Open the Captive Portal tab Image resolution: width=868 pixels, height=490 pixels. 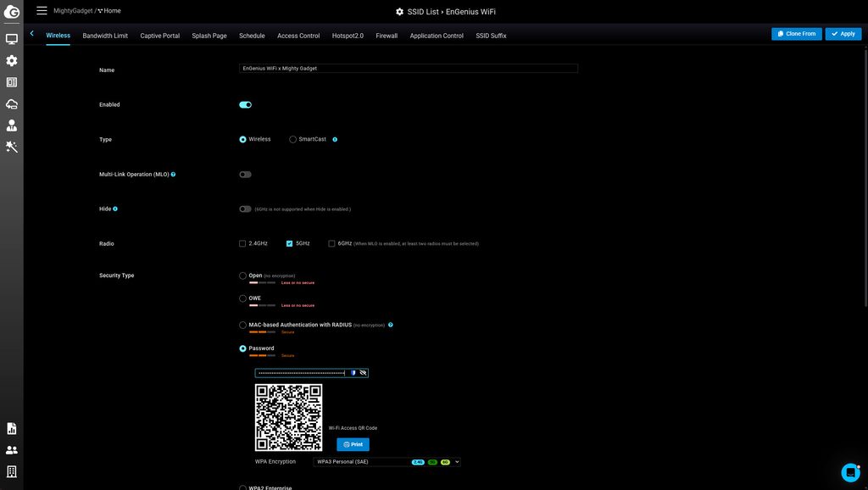point(160,36)
